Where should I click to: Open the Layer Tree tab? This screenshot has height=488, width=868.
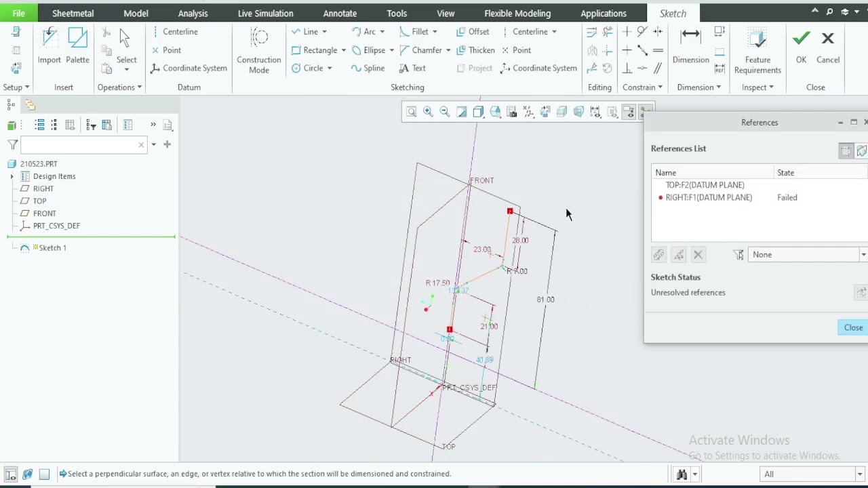pos(30,104)
